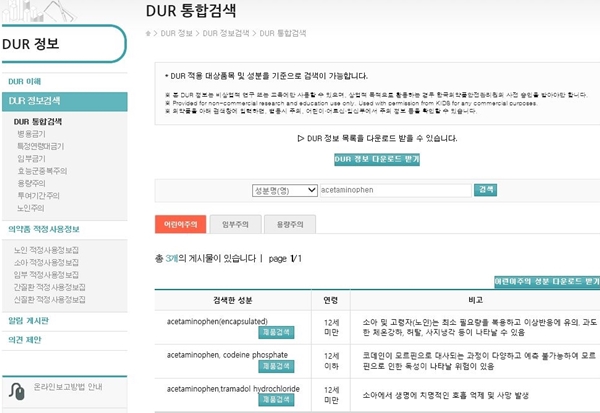
Task: Click 제품검색 for acetaminophen, tramadol hydrochloride
Action: pos(275,400)
